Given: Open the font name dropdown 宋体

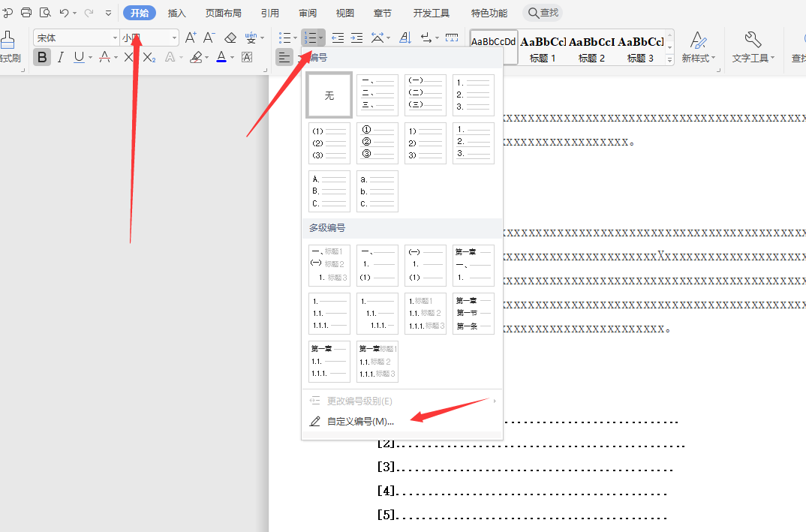Looking at the screenshot, I should [x=75, y=38].
